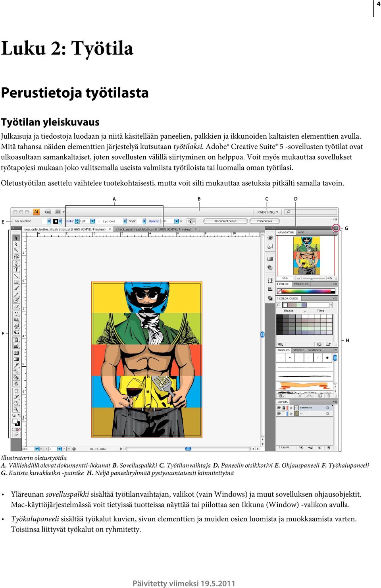Click the Stroke link in control panel
This screenshot has width=381, height=588.
pyautogui.click(x=69, y=221)
